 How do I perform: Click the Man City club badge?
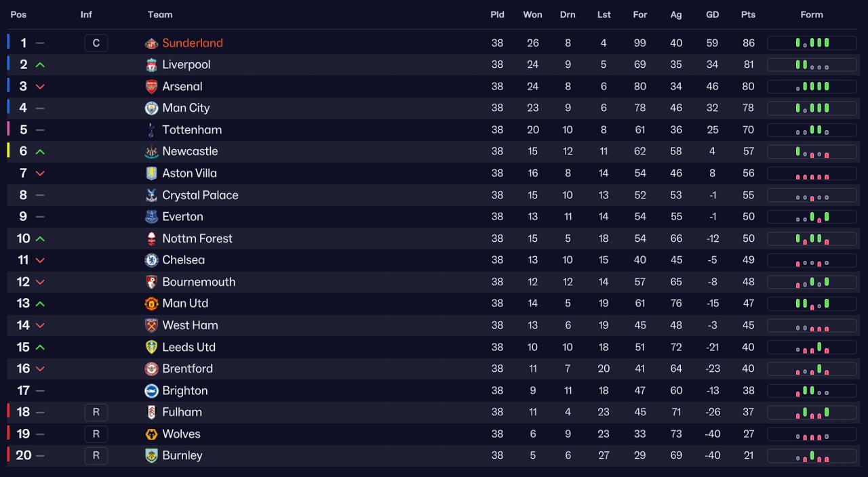151,108
